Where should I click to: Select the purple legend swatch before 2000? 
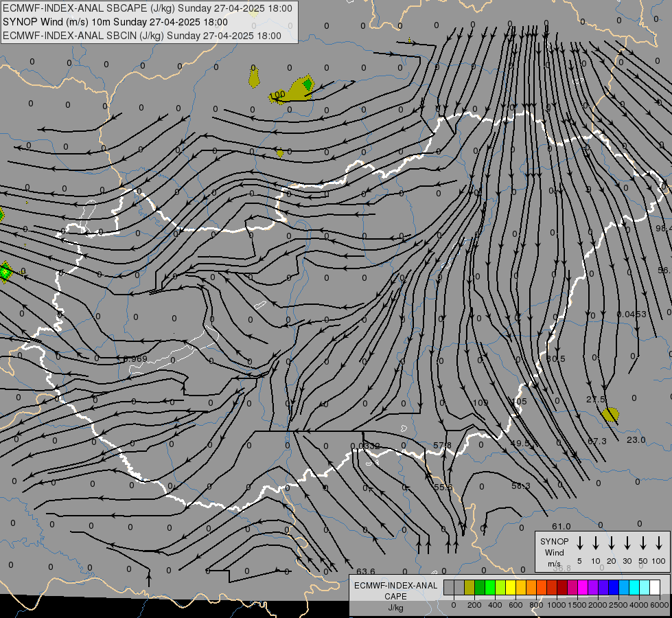[x=592, y=587]
